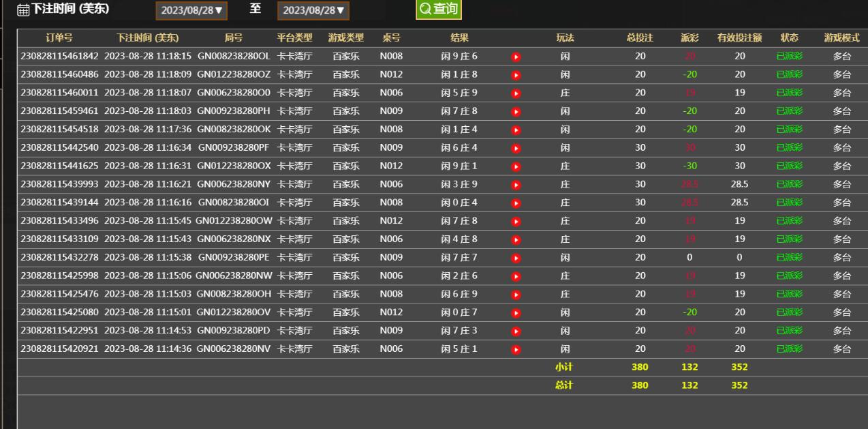Click the 结果 column header
Image resolution: width=868 pixels, height=429 pixels.
click(x=460, y=38)
